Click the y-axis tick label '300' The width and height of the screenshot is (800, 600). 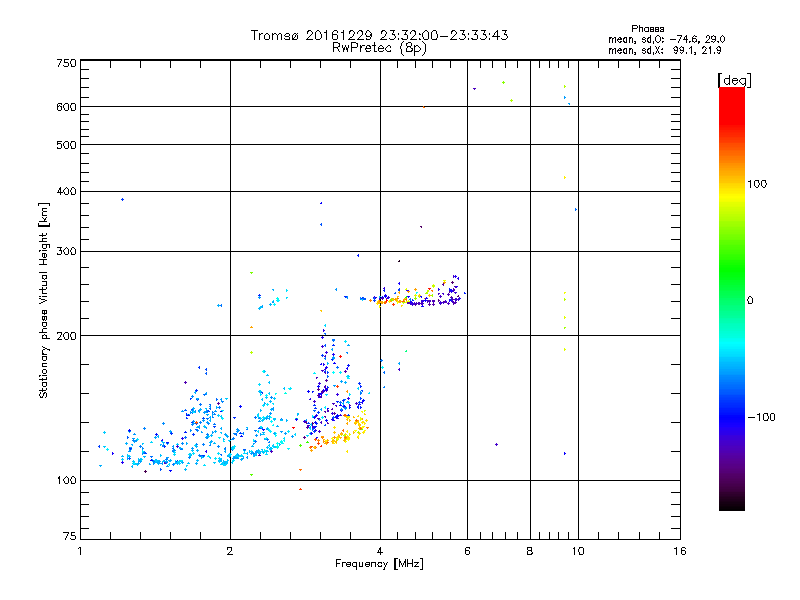pos(66,252)
